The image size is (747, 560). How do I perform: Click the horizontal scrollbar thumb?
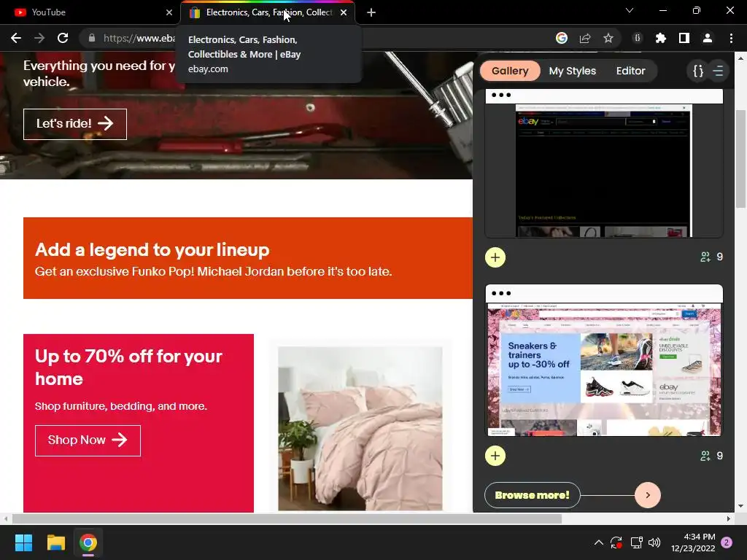point(287,518)
